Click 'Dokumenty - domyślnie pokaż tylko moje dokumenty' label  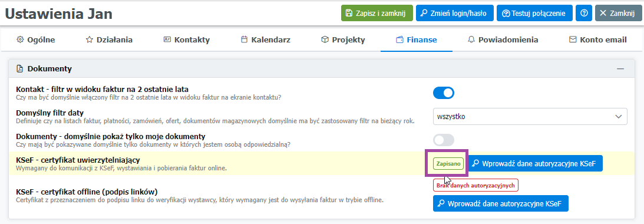pyautogui.click(x=111, y=136)
